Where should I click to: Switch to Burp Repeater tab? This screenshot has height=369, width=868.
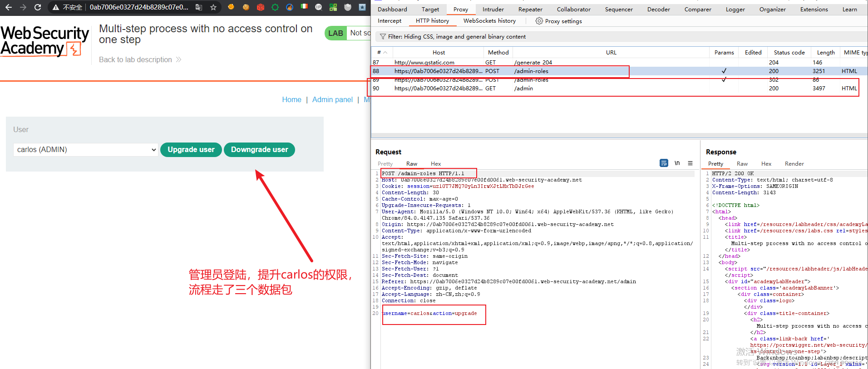coord(530,9)
